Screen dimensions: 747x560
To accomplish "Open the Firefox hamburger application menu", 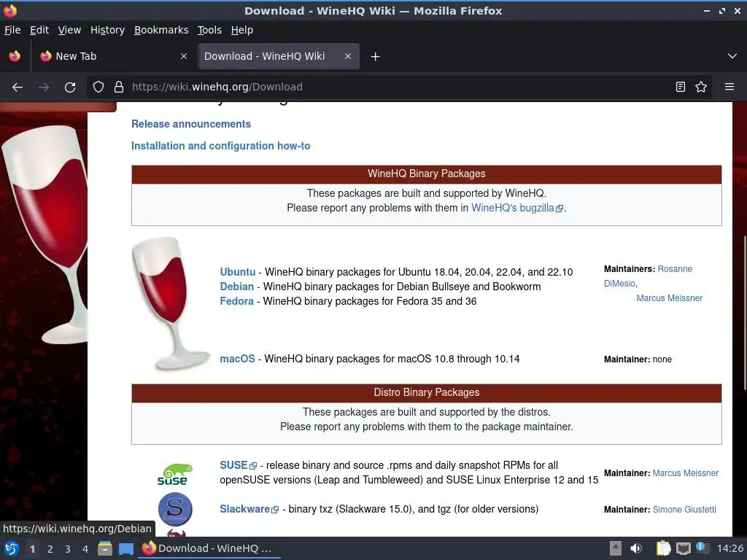I will [x=729, y=87].
